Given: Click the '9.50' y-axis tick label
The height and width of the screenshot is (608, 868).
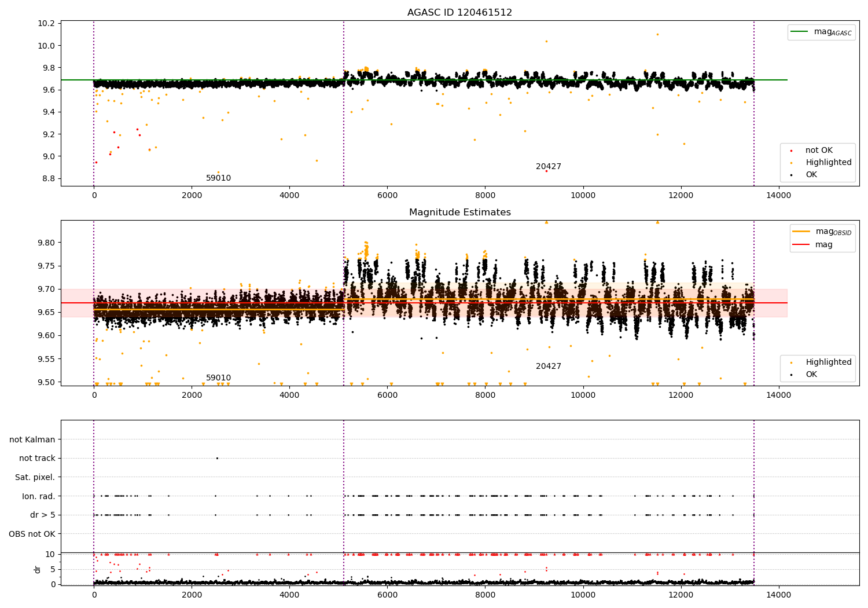Looking at the screenshot, I should 47,382.
